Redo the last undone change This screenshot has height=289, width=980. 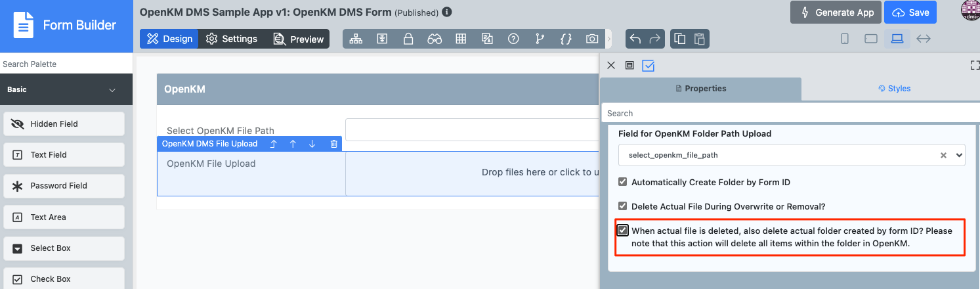coord(654,39)
